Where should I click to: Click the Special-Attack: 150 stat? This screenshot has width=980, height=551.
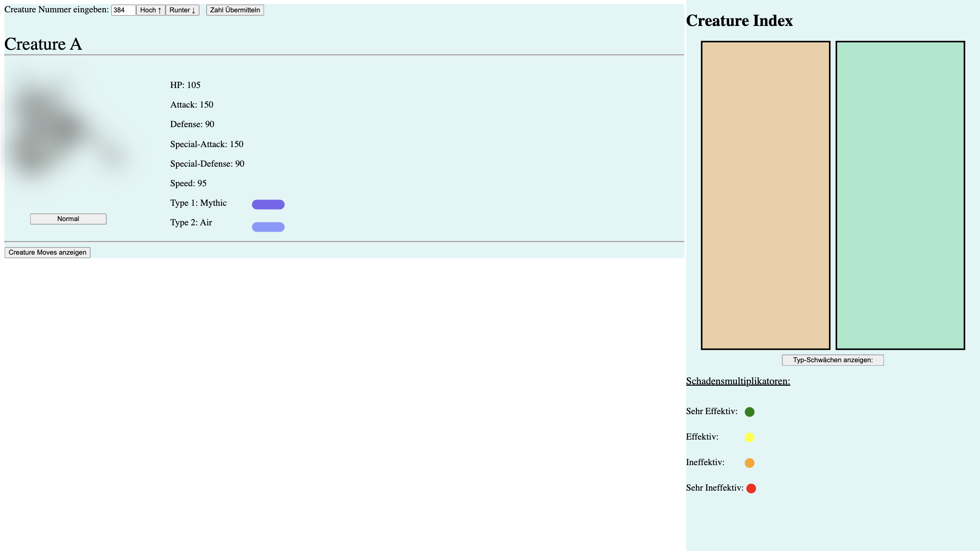207,144
